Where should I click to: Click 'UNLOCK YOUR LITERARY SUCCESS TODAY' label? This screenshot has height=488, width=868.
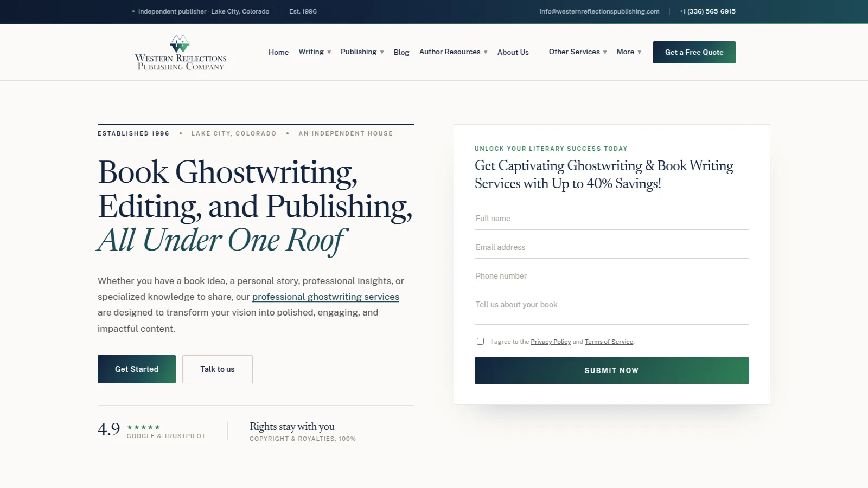(551, 149)
